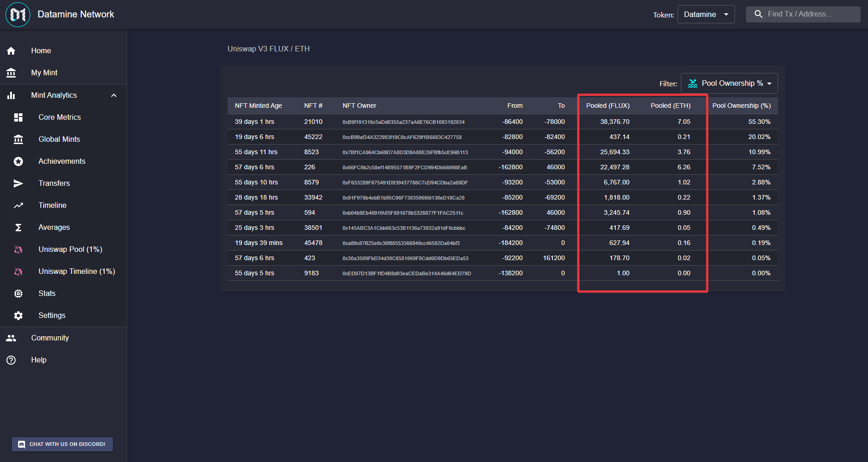Click the Datamine Network logo icon
This screenshot has width=868, height=462.
18,15
